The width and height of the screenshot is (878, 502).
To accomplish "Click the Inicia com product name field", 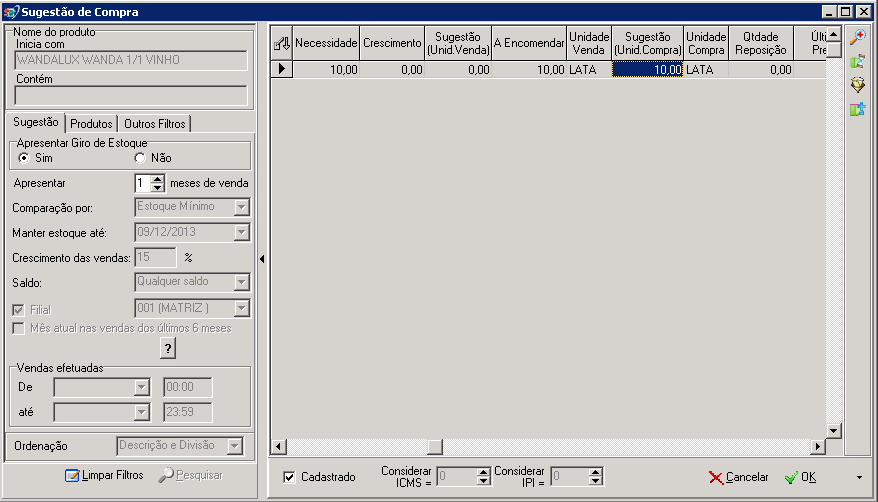I will (x=130, y=60).
